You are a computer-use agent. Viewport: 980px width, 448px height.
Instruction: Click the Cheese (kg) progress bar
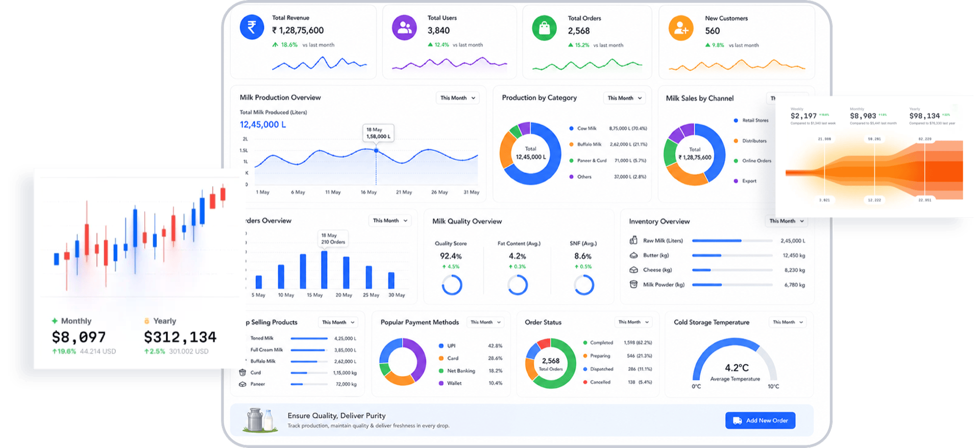(732, 270)
